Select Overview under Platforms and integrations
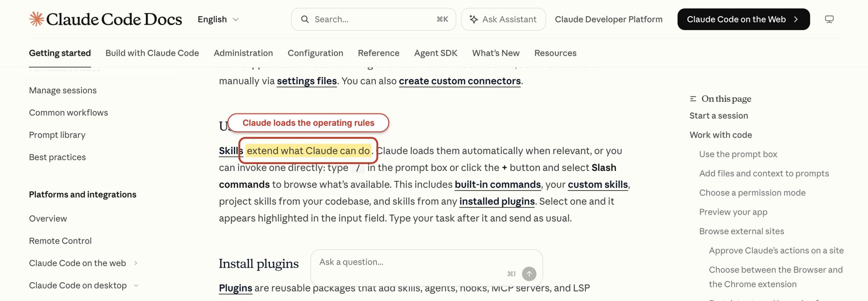Viewport: 868px width, 301px height. click(48, 219)
